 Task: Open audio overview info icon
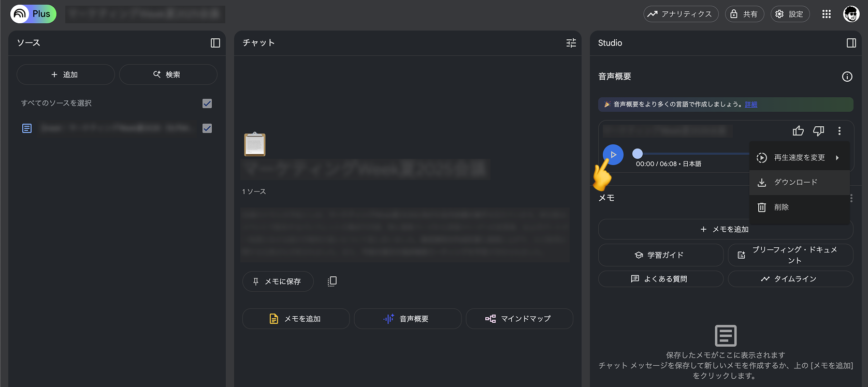tap(847, 77)
